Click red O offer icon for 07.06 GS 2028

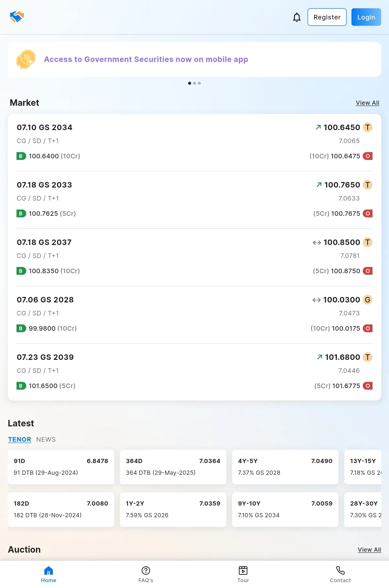368,328
